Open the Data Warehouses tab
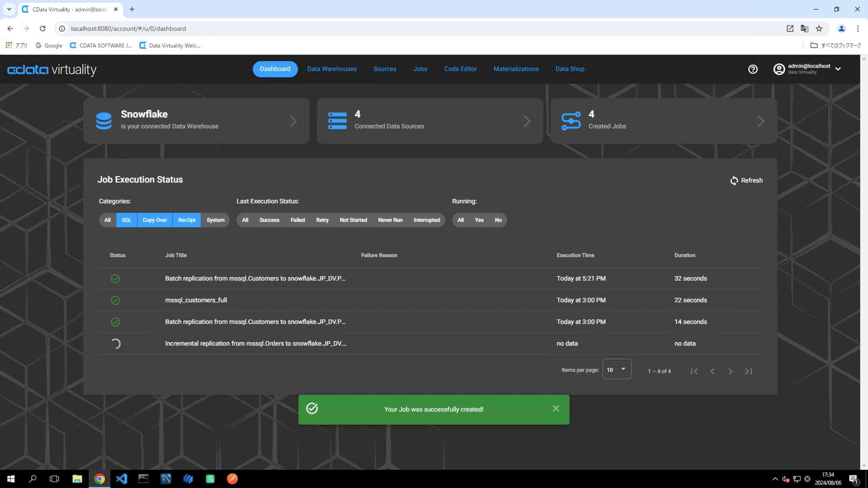868x488 pixels. (x=332, y=69)
